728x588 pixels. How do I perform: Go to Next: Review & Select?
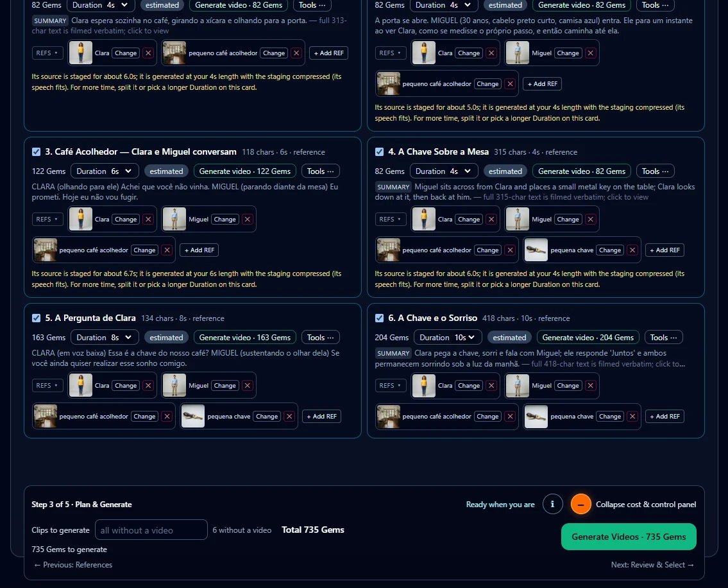[652, 565]
